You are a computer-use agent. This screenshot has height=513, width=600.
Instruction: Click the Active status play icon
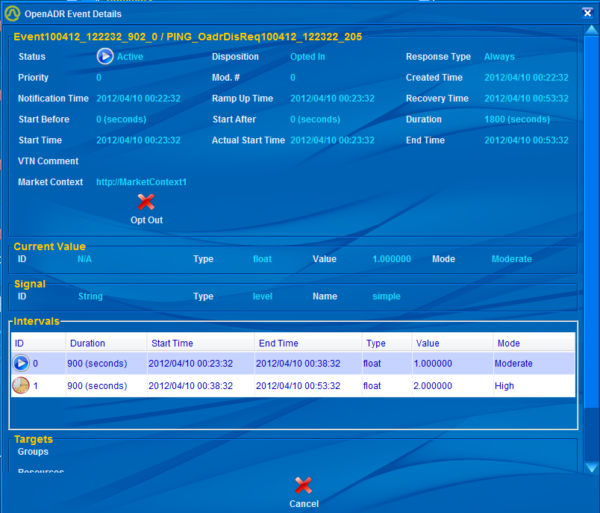105,56
